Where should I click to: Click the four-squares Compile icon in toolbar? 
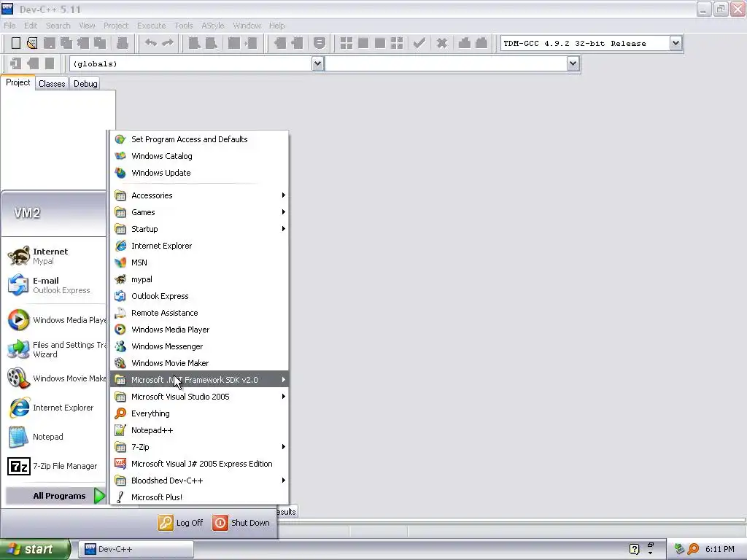[347, 43]
